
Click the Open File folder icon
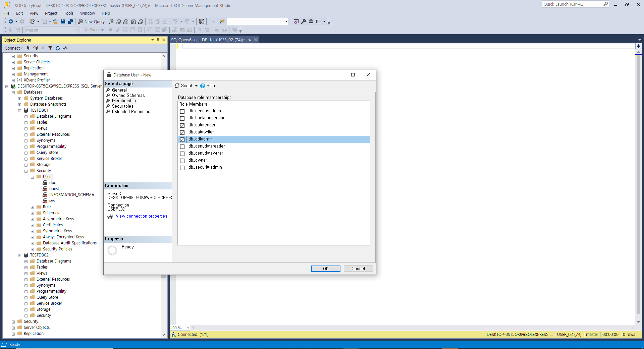(x=56, y=21)
